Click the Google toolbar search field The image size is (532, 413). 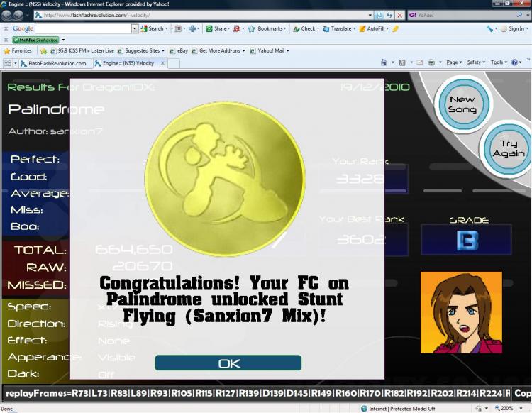pyautogui.click(x=83, y=29)
